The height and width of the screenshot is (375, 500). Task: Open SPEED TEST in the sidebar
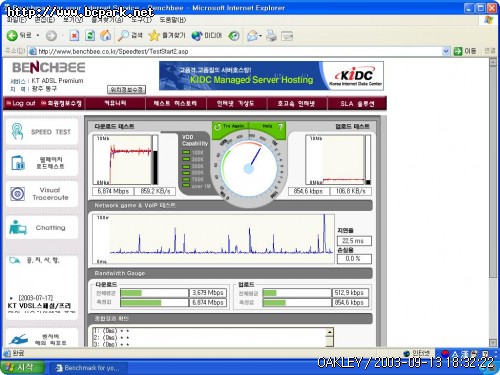(x=42, y=131)
